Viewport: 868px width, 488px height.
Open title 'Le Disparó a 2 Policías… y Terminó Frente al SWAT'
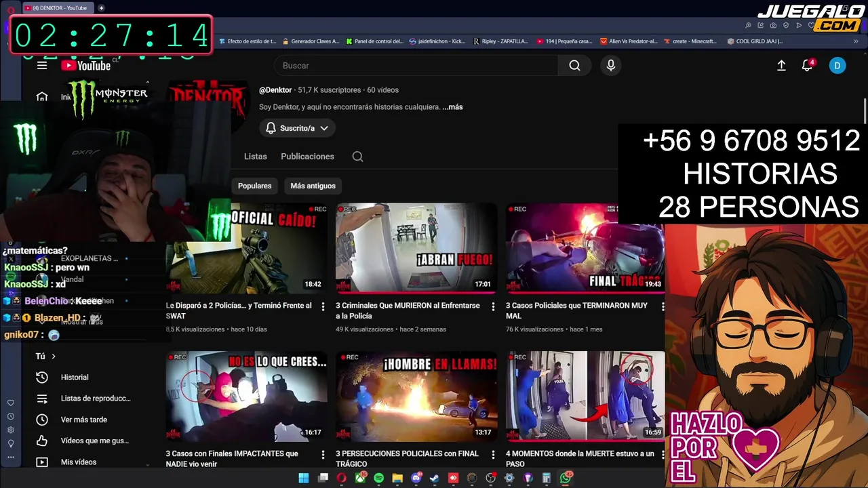(239, 310)
